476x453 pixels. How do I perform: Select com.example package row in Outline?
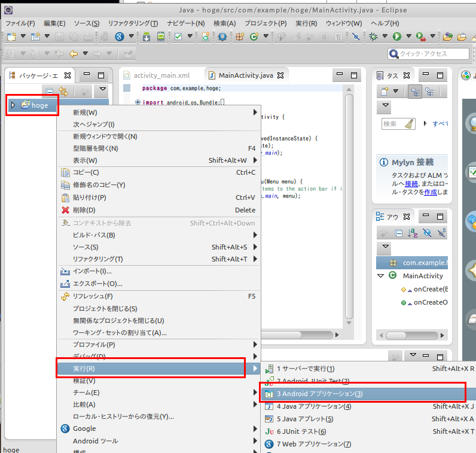412,263
